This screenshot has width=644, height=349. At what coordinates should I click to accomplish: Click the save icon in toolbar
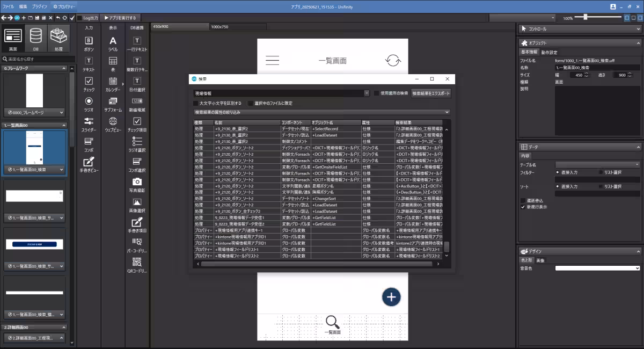(x=37, y=18)
